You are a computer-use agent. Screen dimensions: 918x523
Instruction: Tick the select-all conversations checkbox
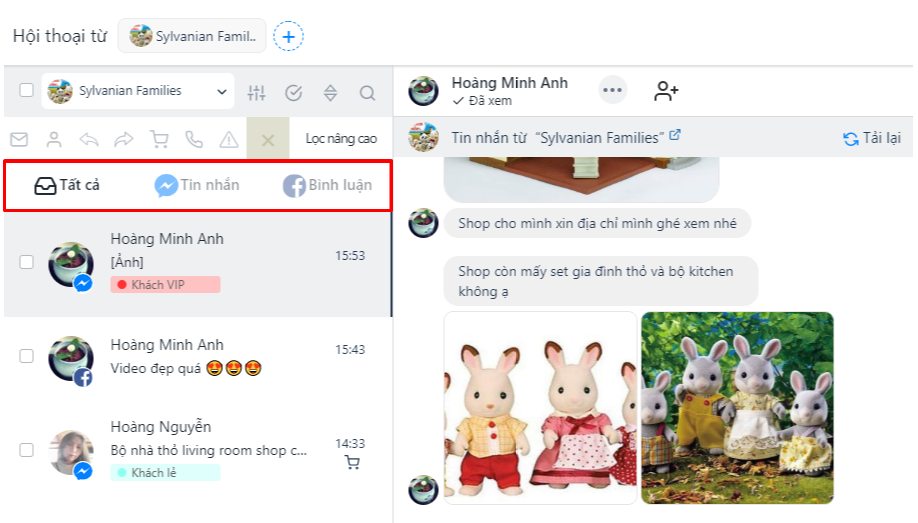[x=26, y=90]
